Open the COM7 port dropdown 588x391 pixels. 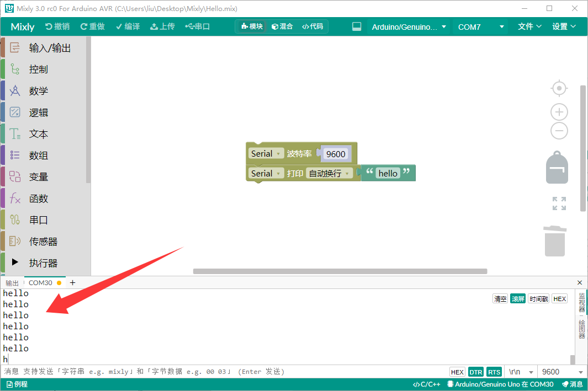481,27
